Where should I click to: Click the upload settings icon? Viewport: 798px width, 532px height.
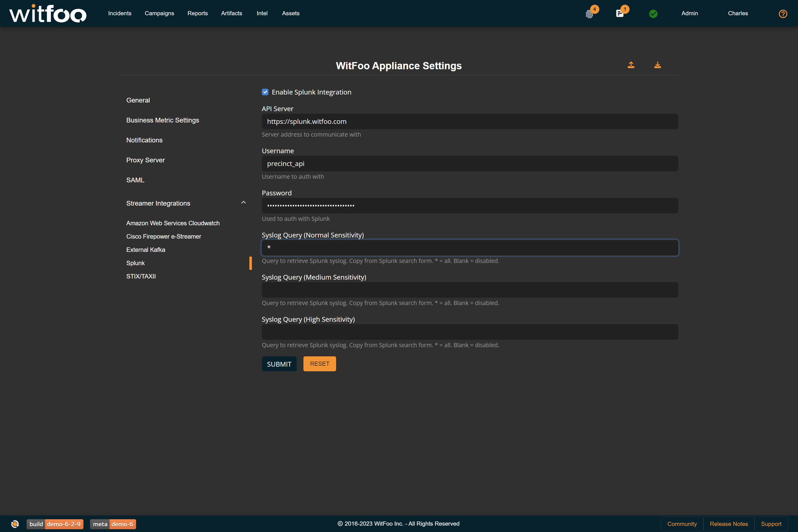(631, 65)
